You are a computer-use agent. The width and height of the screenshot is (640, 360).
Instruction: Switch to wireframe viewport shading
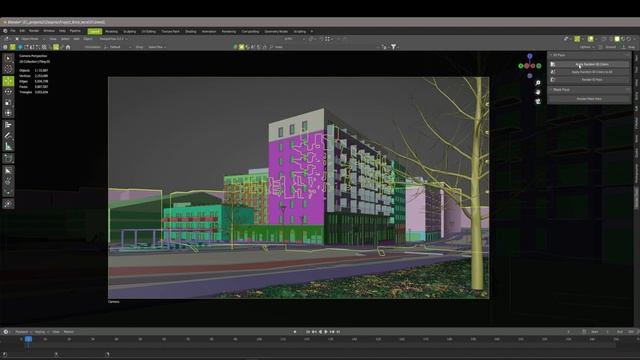tap(611, 39)
